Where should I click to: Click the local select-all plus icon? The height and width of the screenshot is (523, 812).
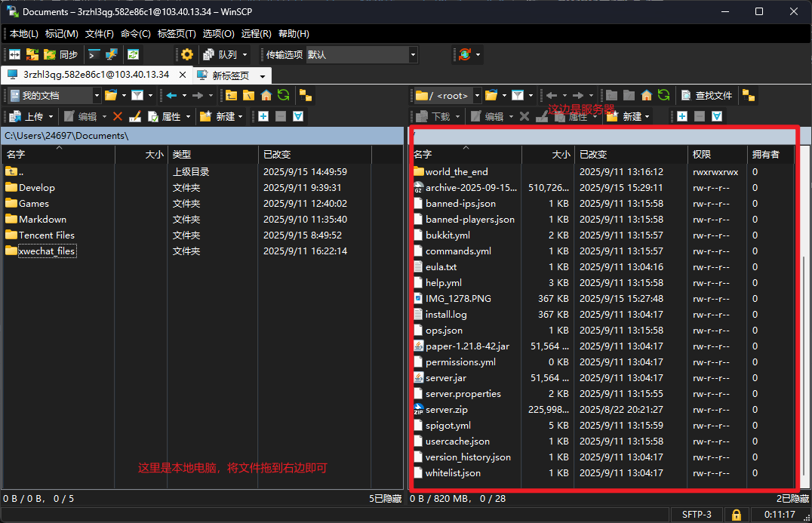[263, 116]
